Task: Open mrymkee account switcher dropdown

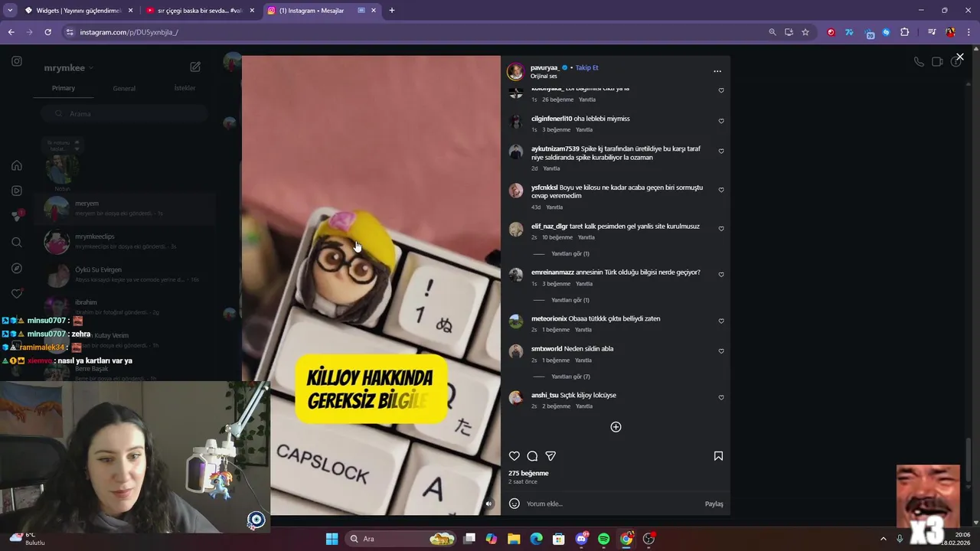Action: (x=69, y=67)
